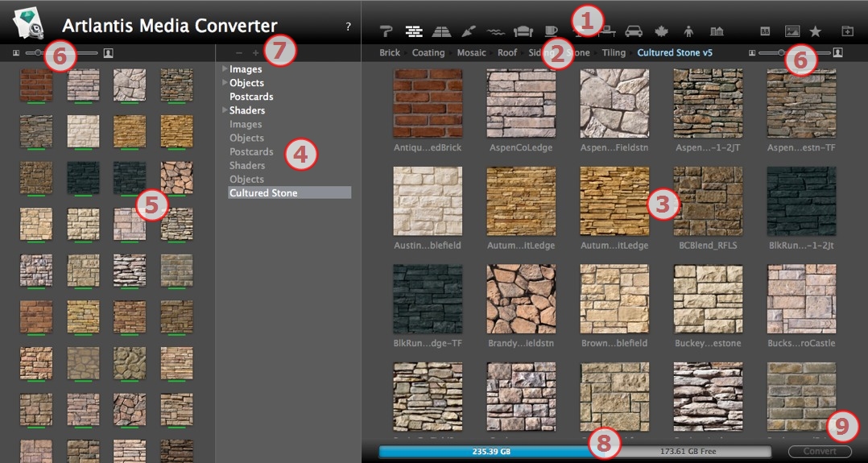Select the Buckey...estone shader thumbnail
Viewport: 868px width, 463px height.
708,299
